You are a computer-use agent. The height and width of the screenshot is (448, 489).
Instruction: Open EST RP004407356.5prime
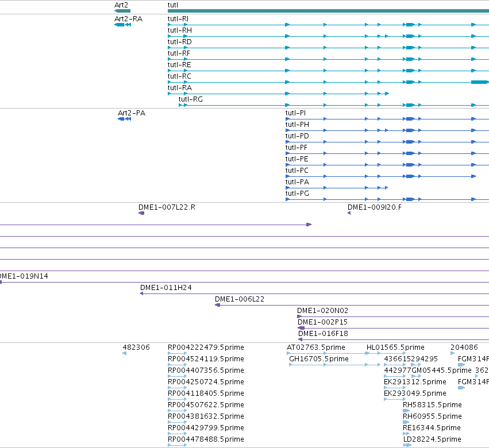point(206,370)
